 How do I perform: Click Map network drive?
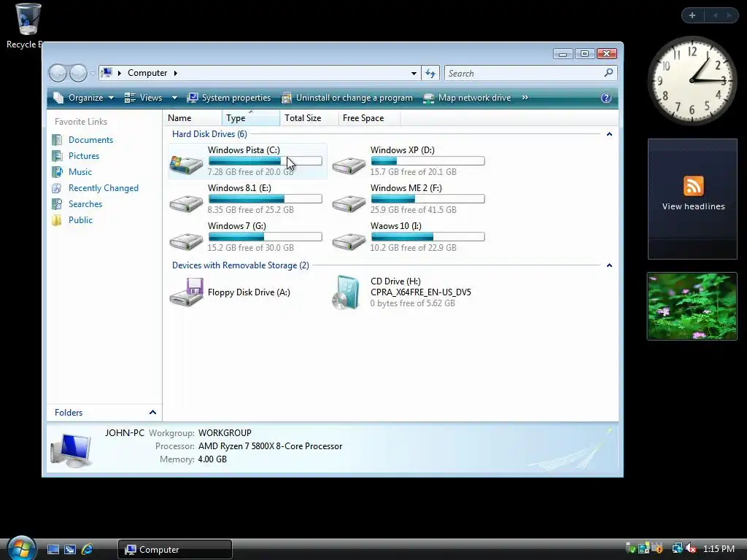pyautogui.click(x=468, y=98)
